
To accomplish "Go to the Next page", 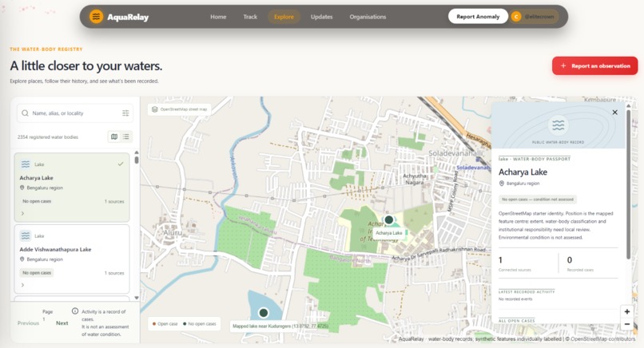I will [x=62, y=323].
